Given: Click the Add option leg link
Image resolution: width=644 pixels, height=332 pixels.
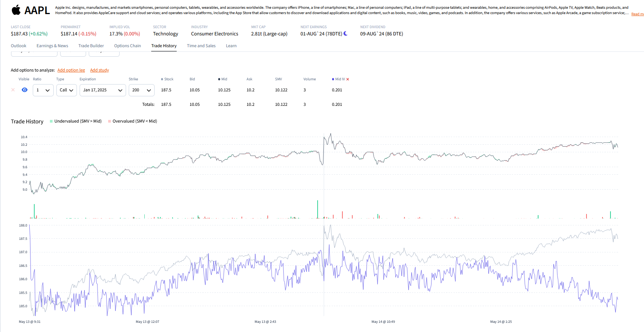Looking at the screenshot, I should coord(71,70).
